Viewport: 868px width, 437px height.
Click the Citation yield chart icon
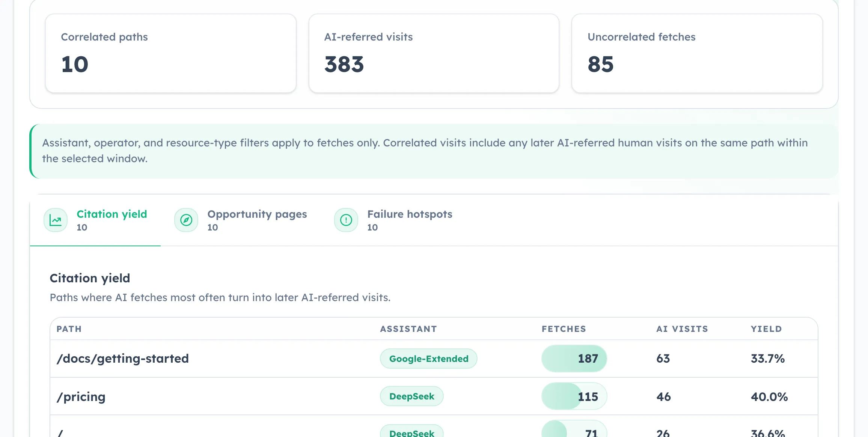pyautogui.click(x=56, y=220)
